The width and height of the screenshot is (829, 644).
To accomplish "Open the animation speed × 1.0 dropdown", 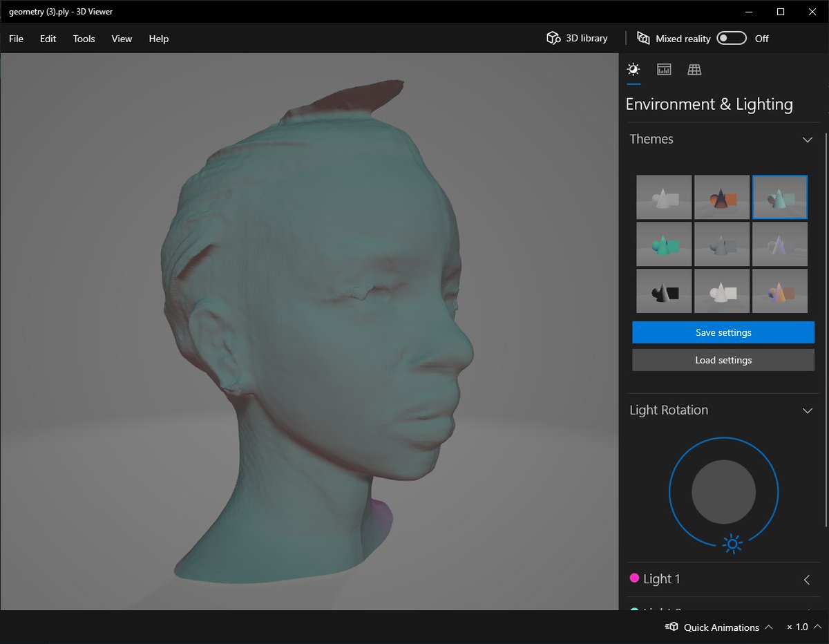I will click(804, 627).
